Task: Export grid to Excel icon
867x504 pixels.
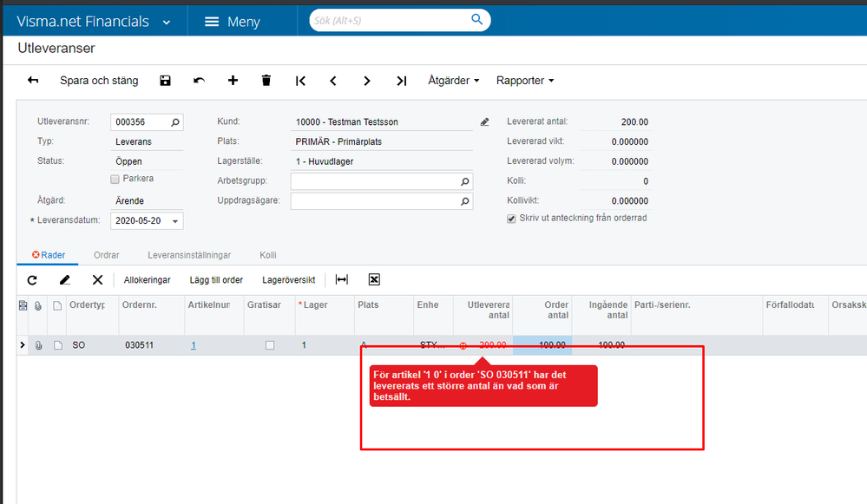Action: click(374, 279)
